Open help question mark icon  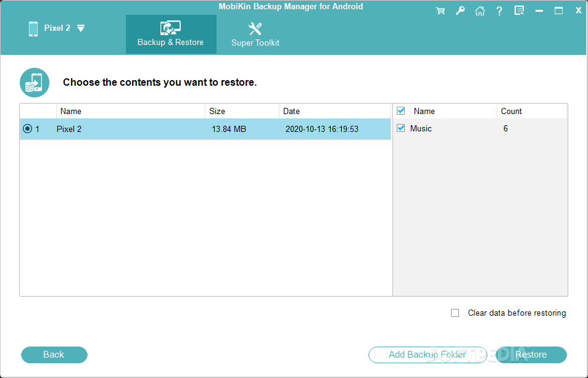[x=499, y=11]
